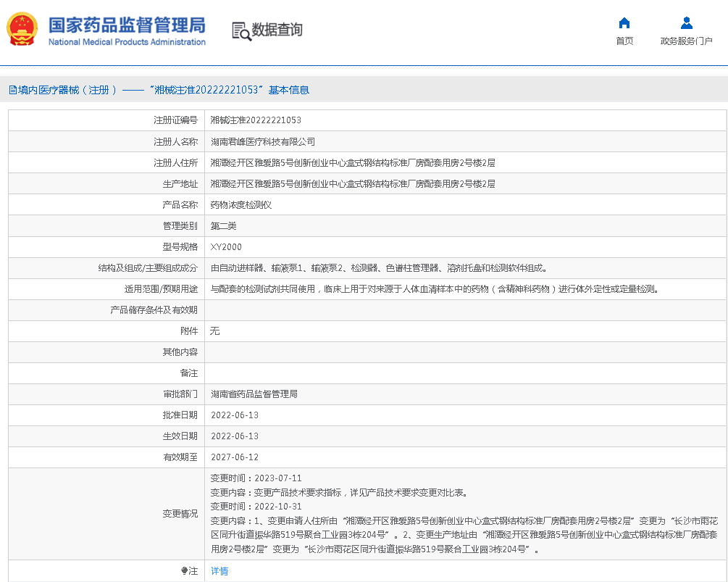
Task: Select 湖南省药品监督管理局 approval department
Action: [254, 394]
